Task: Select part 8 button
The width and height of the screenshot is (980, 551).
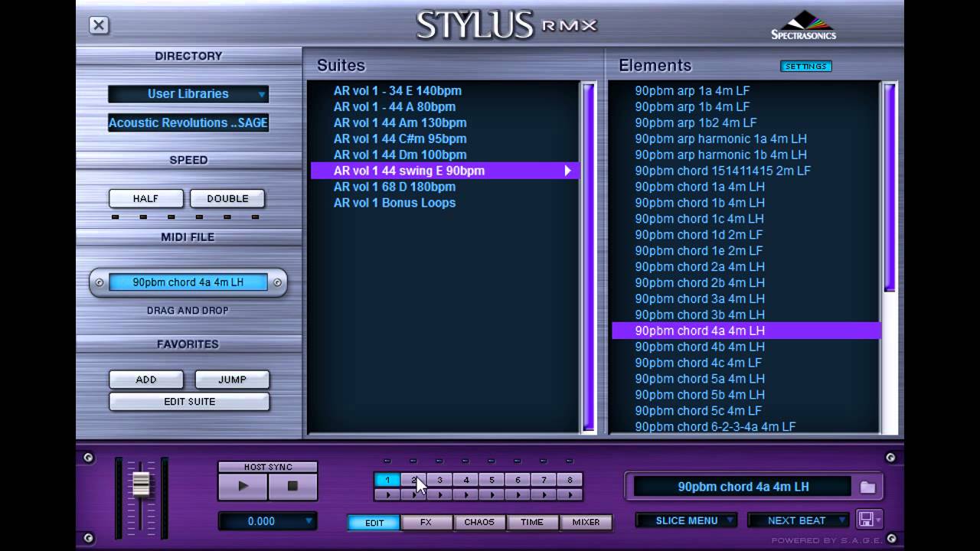Action: coord(570,480)
